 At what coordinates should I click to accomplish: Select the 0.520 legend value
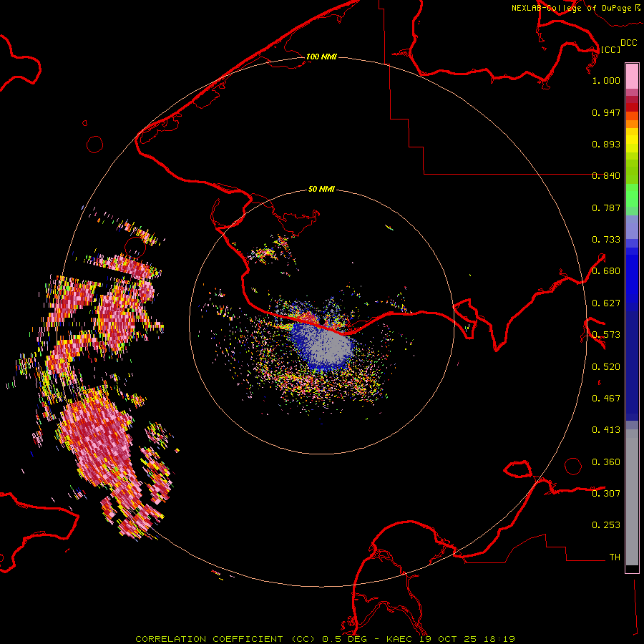[x=606, y=367]
